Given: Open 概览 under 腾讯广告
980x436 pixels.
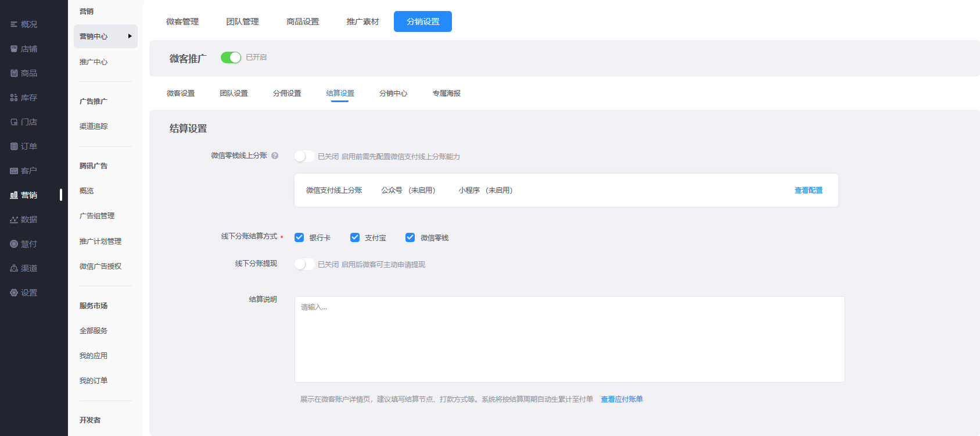Looking at the screenshot, I should click(x=87, y=191).
